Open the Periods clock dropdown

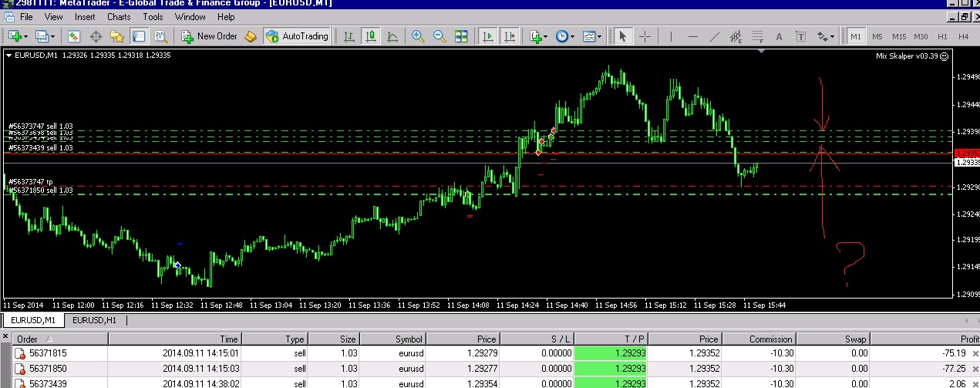(x=565, y=35)
